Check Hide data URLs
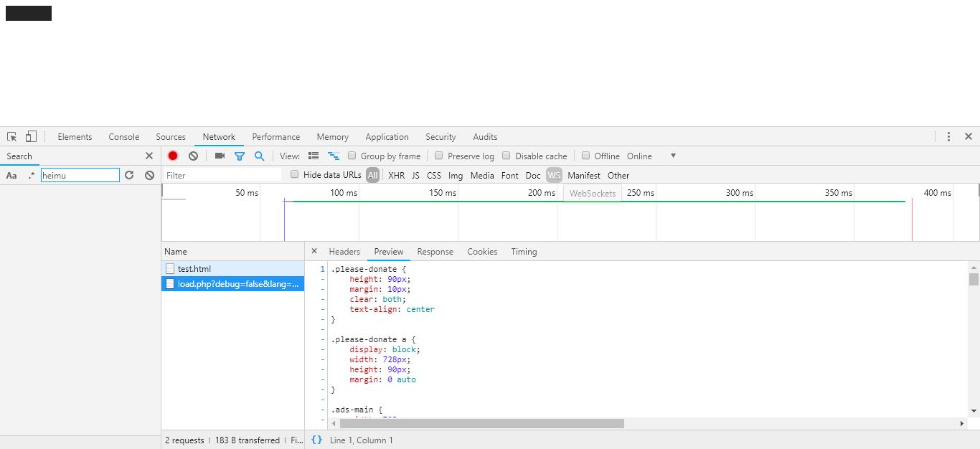Viewport: 980px width, 449px height. (x=294, y=174)
